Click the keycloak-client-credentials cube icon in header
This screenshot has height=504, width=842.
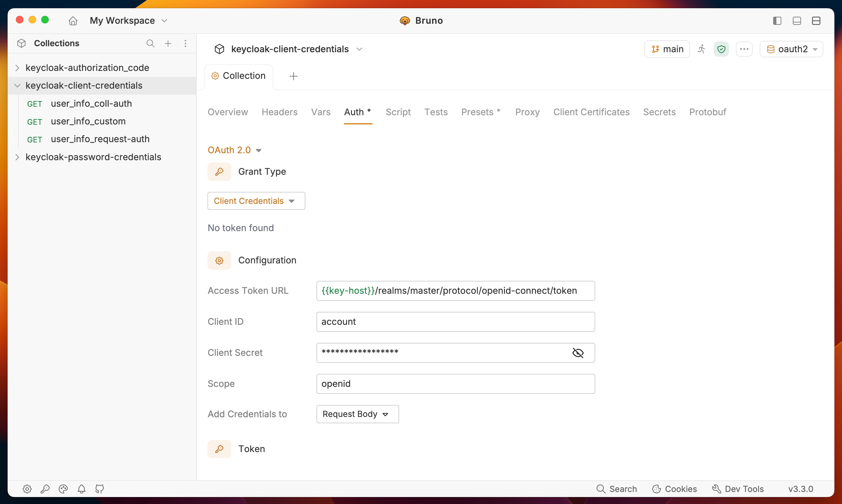pos(219,49)
